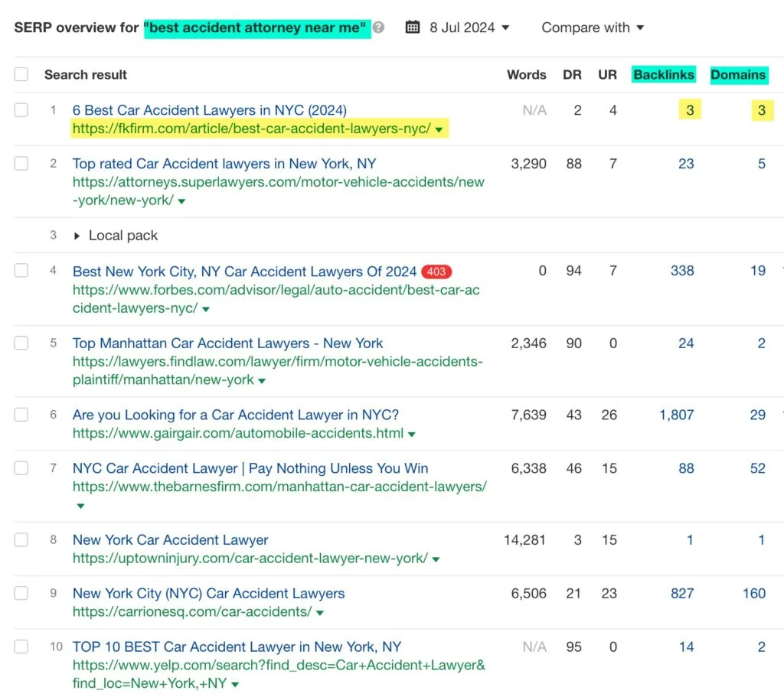Expand the Local pack row
The height and width of the screenshot is (697, 784).
tap(77, 236)
